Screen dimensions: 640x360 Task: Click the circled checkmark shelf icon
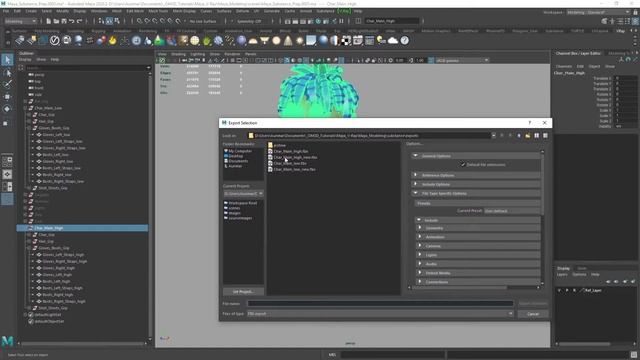tap(55, 40)
